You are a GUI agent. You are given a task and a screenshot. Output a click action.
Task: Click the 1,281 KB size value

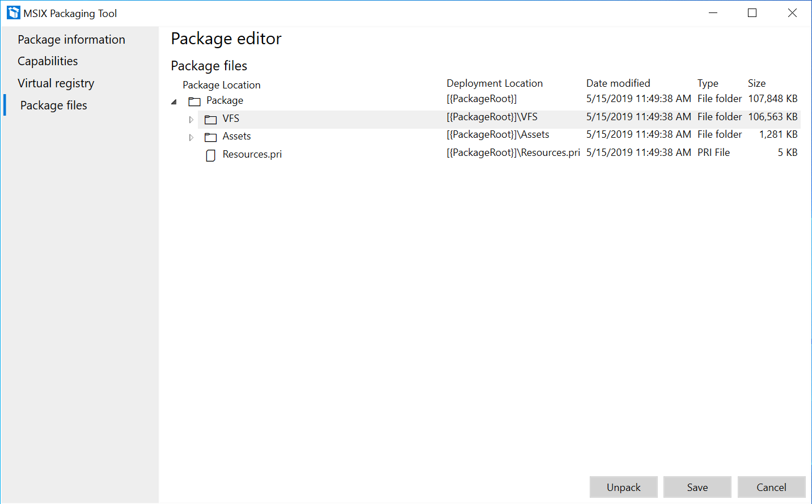point(779,134)
